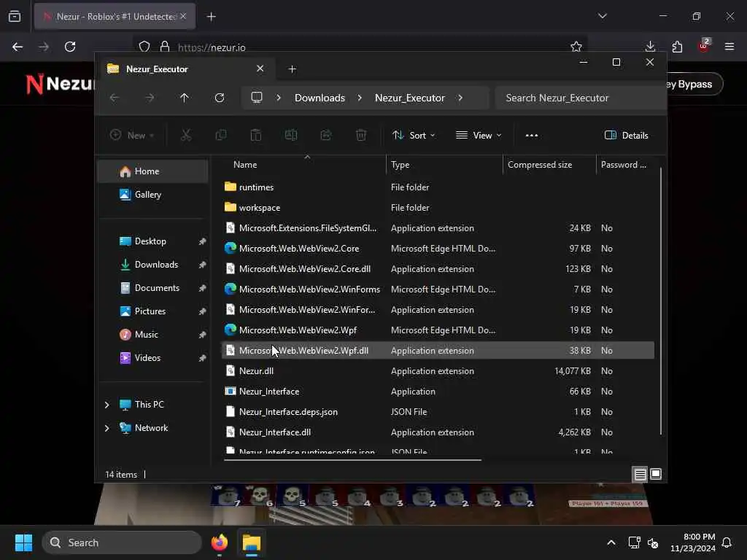Click Explorer's forward navigation arrow
Image resolution: width=747 pixels, height=560 pixels.
(150, 98)
